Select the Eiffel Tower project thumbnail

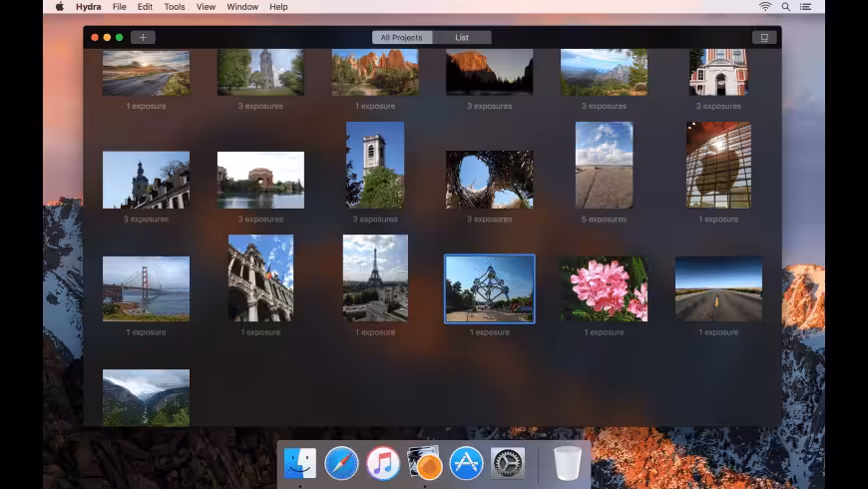pos(375,278)
